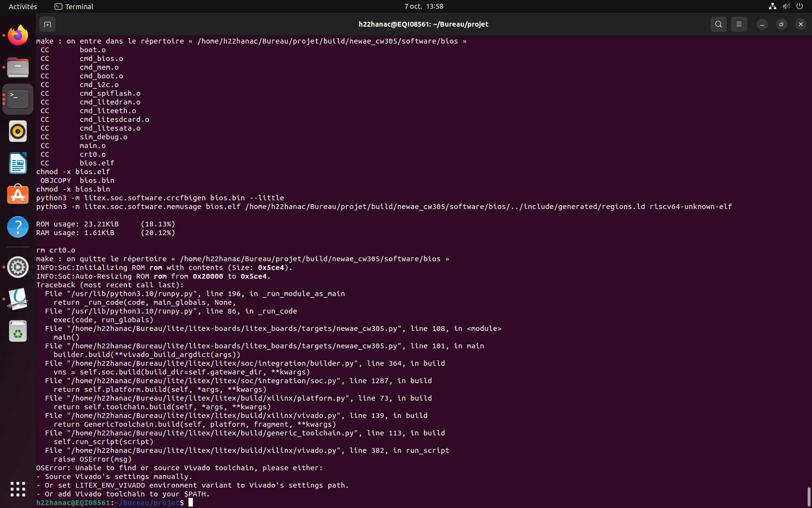Viewport: 812px width, 508px height.
Task: Click the muted volume indicator
Action: click(786, 6)
